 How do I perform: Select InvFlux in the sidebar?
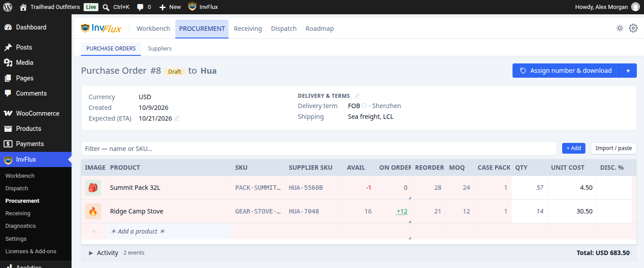[x=36, y=159]
